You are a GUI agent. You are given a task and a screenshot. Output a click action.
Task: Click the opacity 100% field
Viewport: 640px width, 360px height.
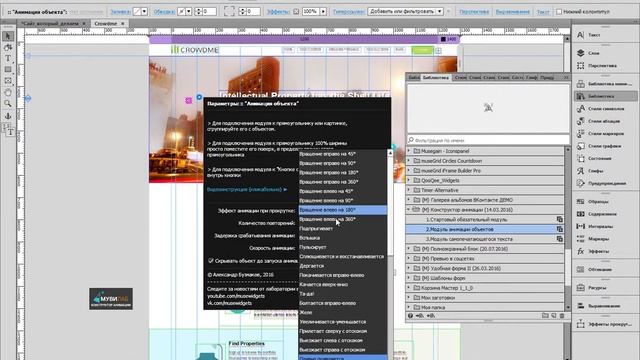[x=311, y=11]
